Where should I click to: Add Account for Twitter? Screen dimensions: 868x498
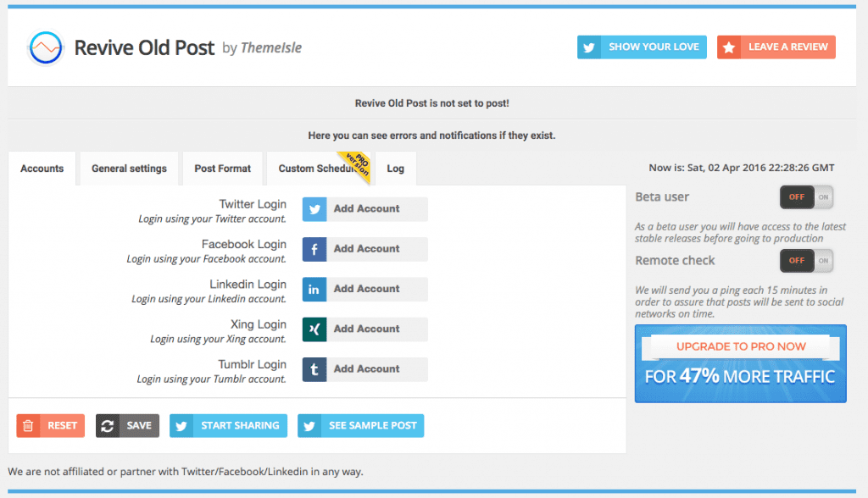(364, 209)
